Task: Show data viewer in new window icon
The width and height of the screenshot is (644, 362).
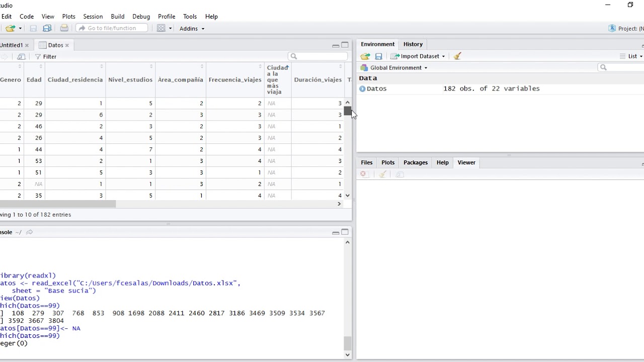Action: pos(21,57)
